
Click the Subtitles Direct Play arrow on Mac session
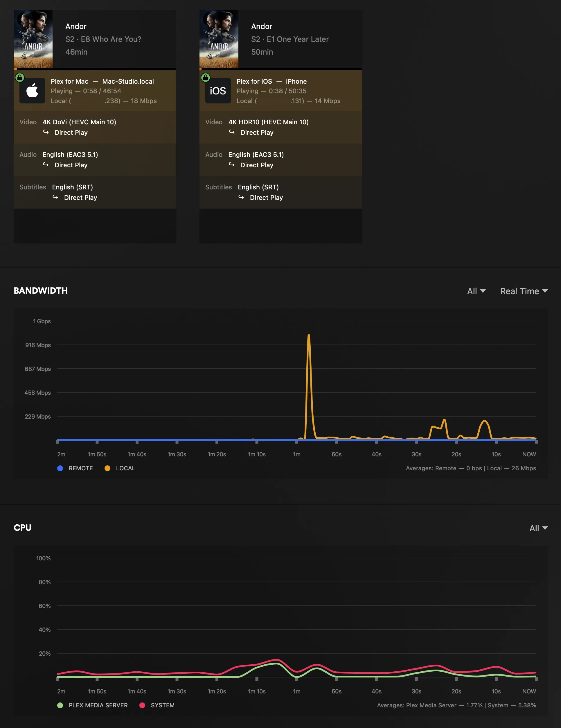tap(55, 197)
